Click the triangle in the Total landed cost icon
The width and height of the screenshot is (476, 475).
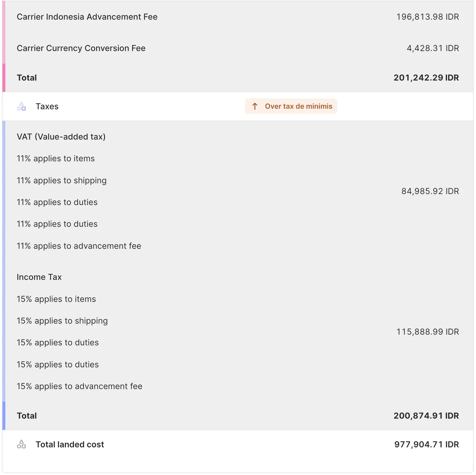point(22,441)
